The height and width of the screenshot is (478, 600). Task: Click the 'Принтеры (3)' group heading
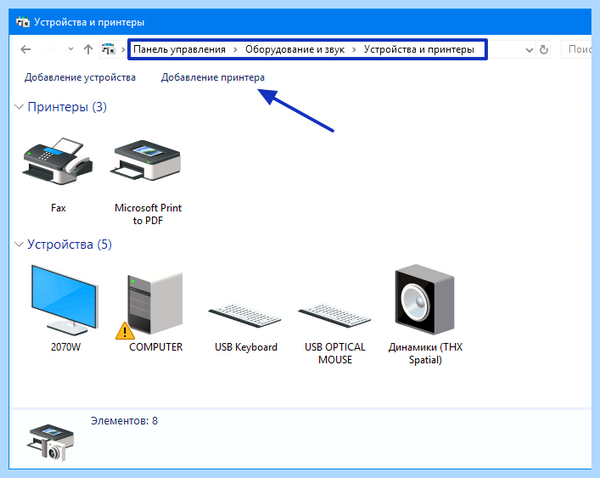coord(67,107)
